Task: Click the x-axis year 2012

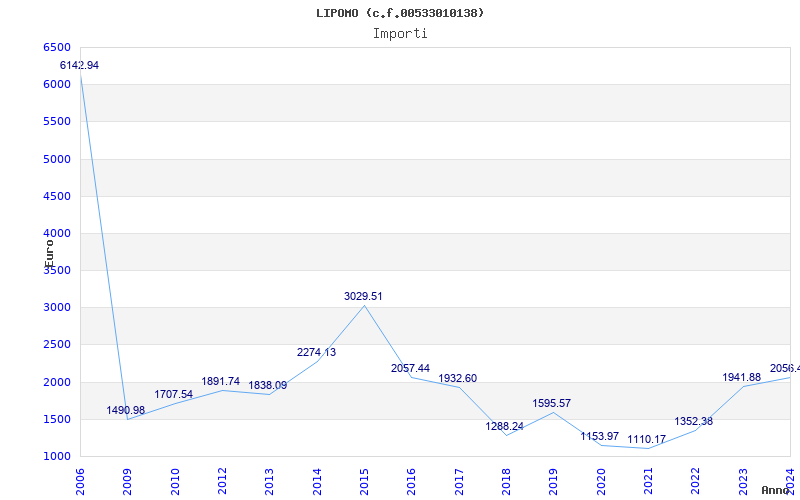Action: [222, 481]
